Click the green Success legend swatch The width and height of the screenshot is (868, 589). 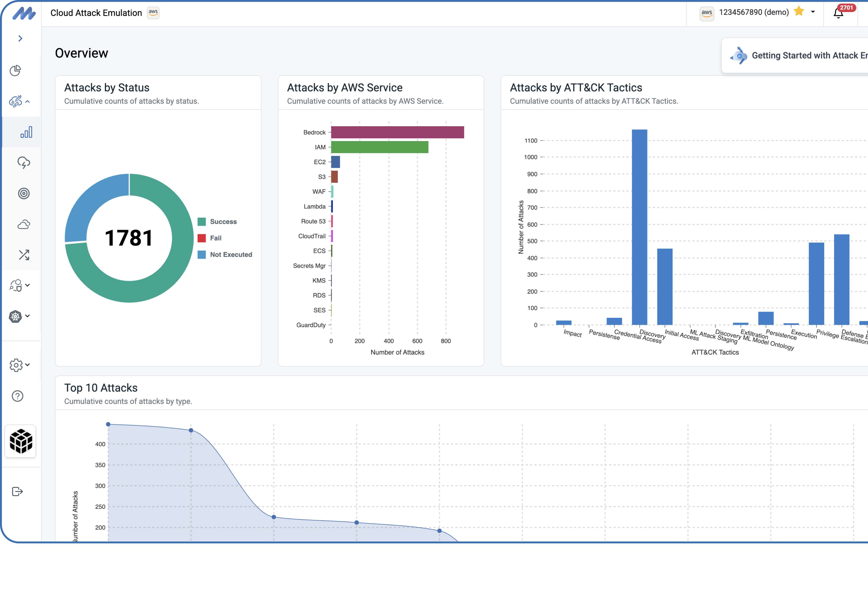click(202, 222)
